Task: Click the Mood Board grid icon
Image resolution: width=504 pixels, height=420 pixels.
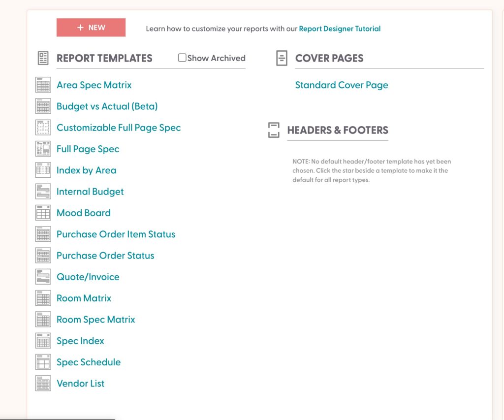Action: tap(43, 213)
